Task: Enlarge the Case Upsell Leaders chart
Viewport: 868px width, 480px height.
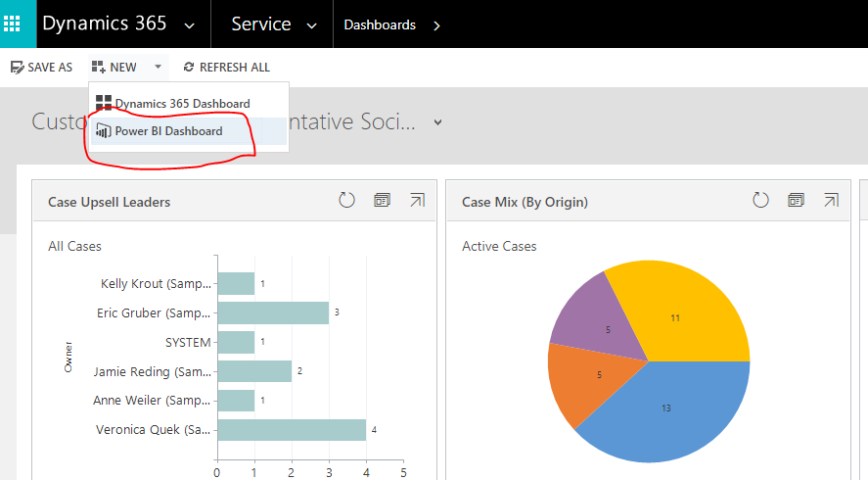Action: (x=418, y=200)
